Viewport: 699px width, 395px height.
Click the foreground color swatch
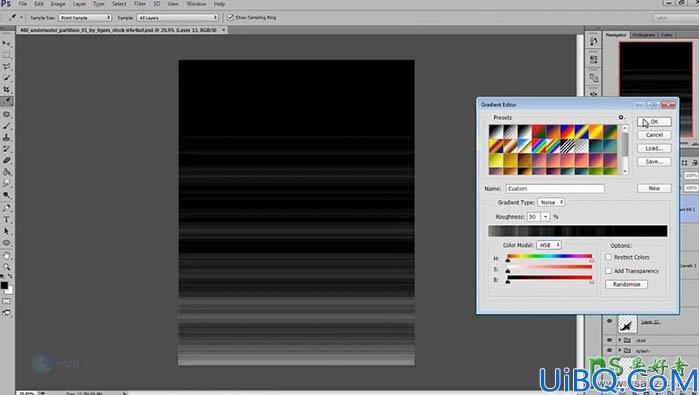click(4, 285)
